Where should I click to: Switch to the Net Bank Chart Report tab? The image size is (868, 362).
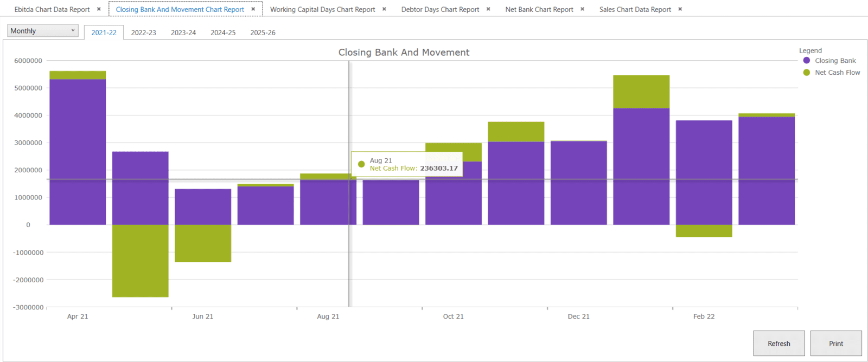[539, 9]
